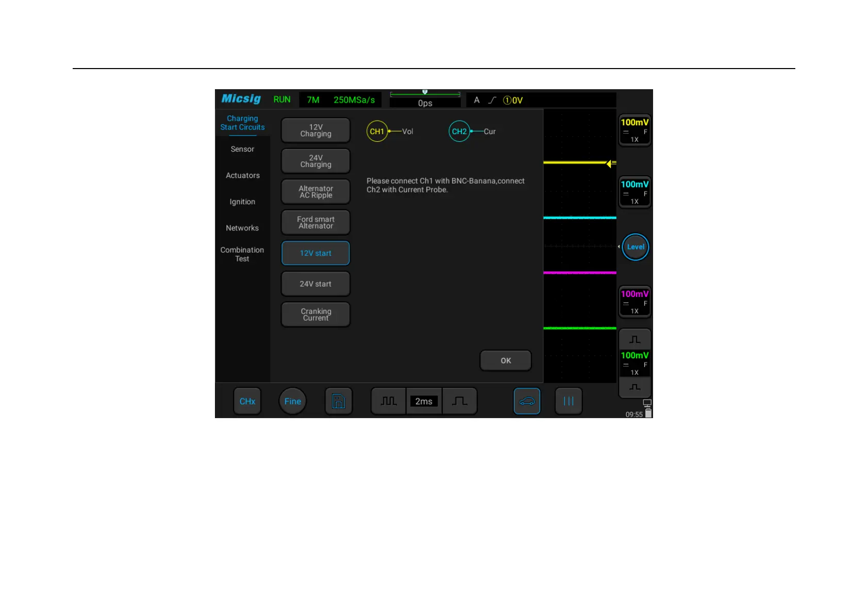
Task: Open cyan channel 2 100mV settings
Action: click(x=635, y=192)
